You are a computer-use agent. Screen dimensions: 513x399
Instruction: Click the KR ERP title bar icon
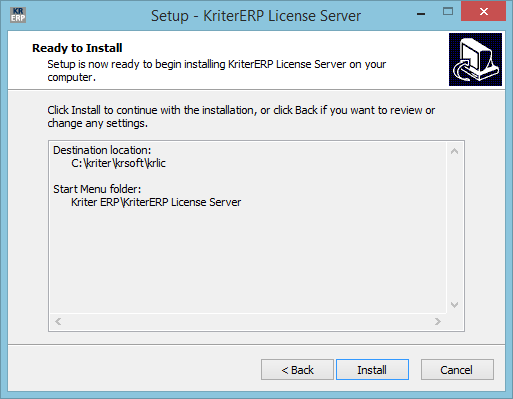coord(18,15)
